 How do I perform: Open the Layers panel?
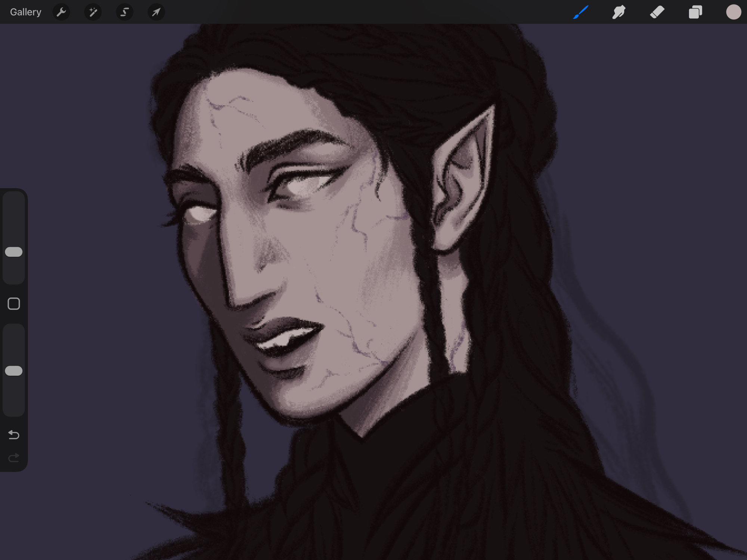coord(695,12)
